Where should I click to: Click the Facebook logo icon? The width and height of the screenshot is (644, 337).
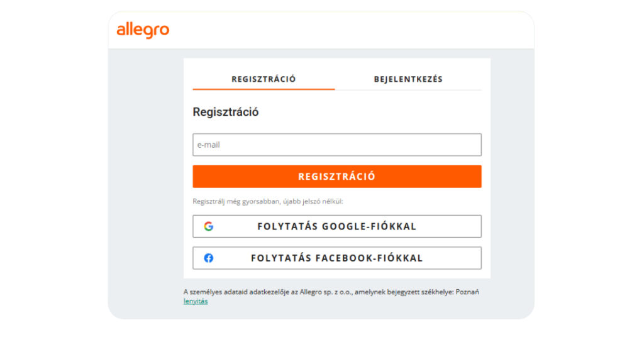pos(209,258)
